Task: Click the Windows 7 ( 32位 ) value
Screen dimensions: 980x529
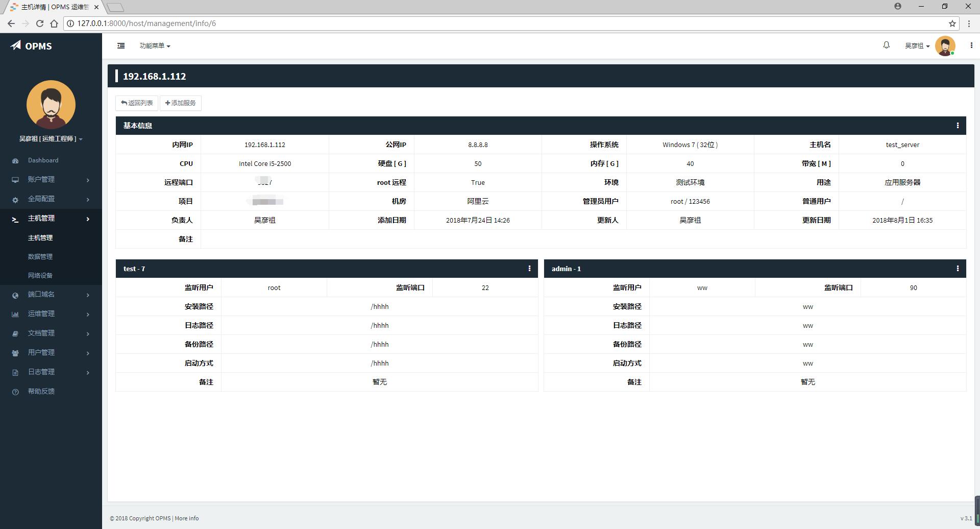Action: point(690,145)
